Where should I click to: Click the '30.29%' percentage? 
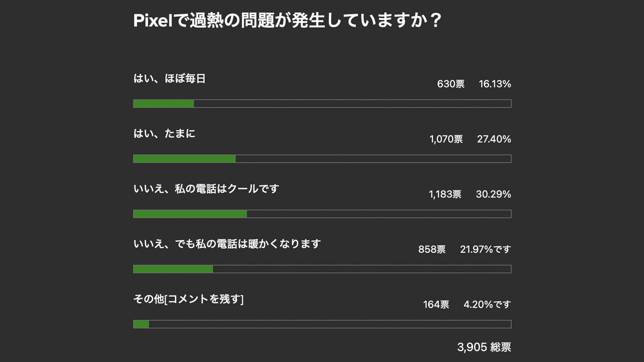coord(493,194)
